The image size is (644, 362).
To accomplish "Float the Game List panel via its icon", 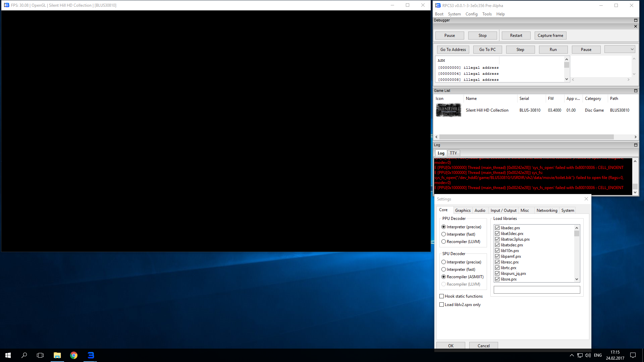I will (x=635, y=91).
